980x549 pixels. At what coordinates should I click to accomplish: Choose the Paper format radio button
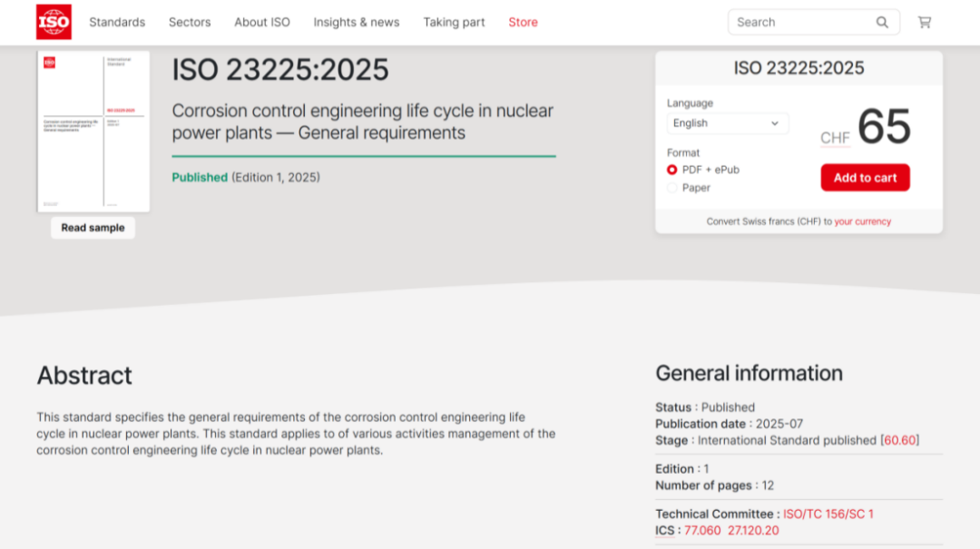pos(672,188)
